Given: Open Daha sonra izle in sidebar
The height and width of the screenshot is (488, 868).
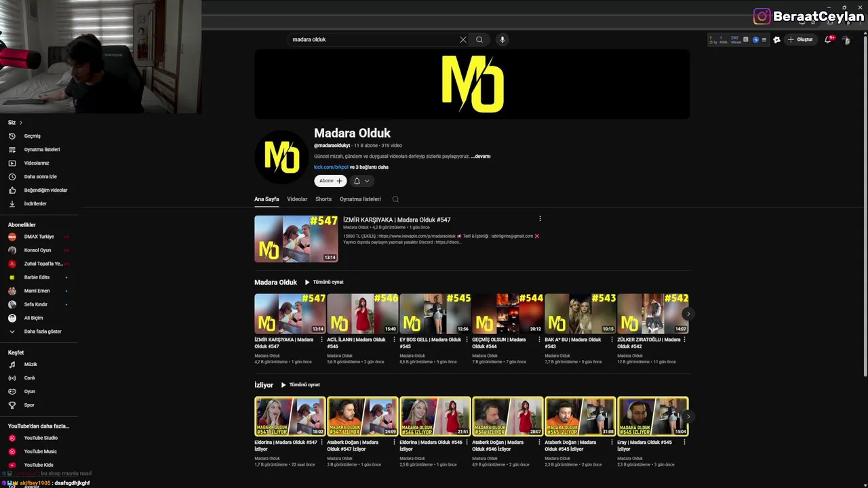Looking at the screenshot, I should pyautogui.click(x=39, y=177).
